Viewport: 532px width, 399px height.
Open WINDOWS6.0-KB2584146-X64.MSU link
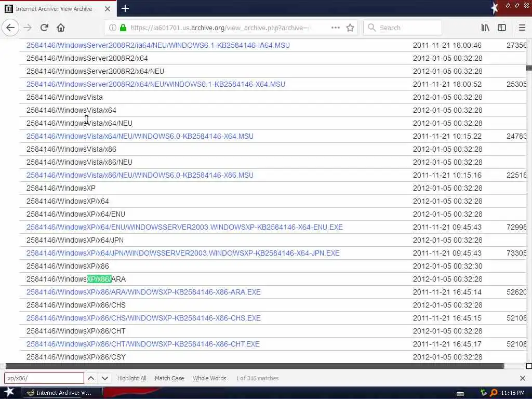tap(140, 136)
